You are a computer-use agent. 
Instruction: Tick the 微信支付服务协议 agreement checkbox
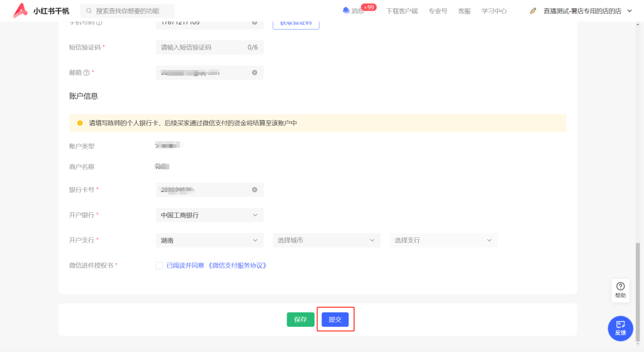point(159,266)
